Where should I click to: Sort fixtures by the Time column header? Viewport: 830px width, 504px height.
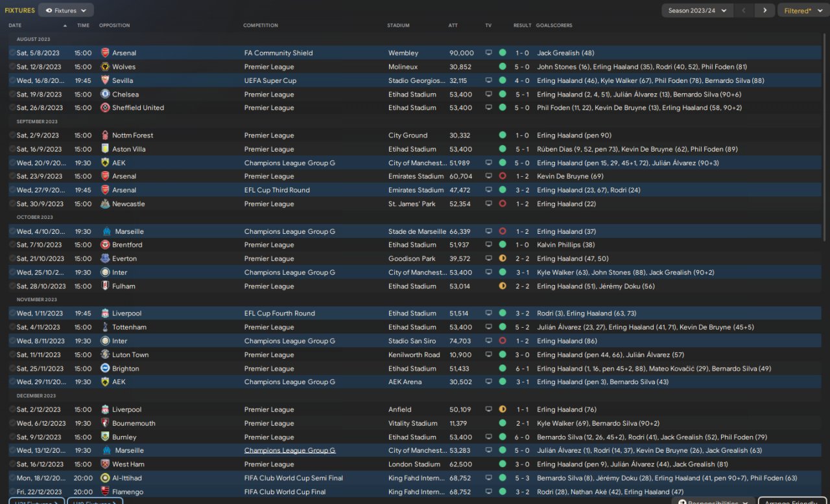pos(83,25)
